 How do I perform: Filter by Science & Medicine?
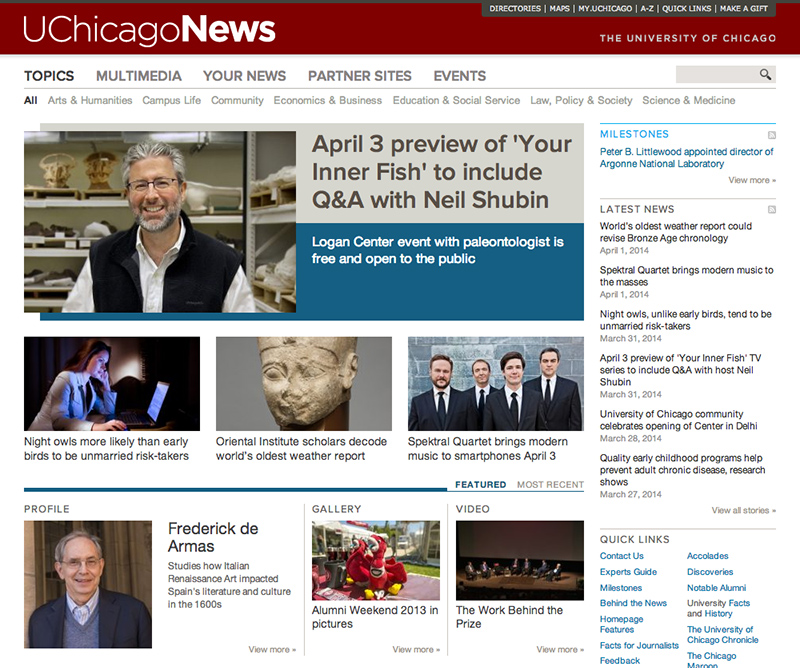(x=689, y=101)
